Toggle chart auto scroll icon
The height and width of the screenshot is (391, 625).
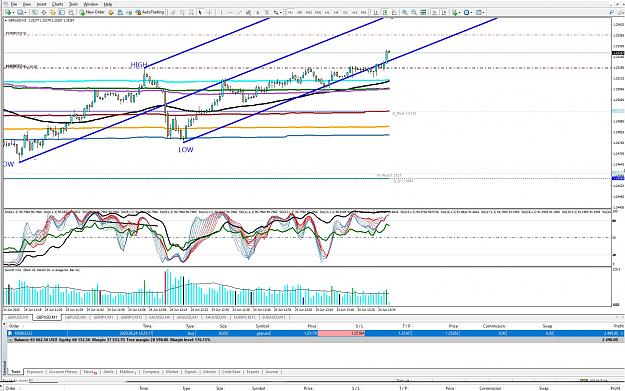tap(435, 12)
